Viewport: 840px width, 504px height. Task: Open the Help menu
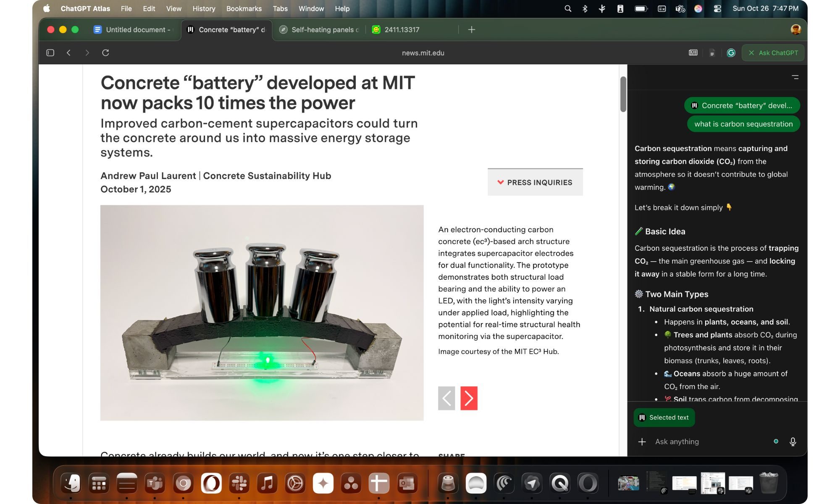tap(342, 8)
